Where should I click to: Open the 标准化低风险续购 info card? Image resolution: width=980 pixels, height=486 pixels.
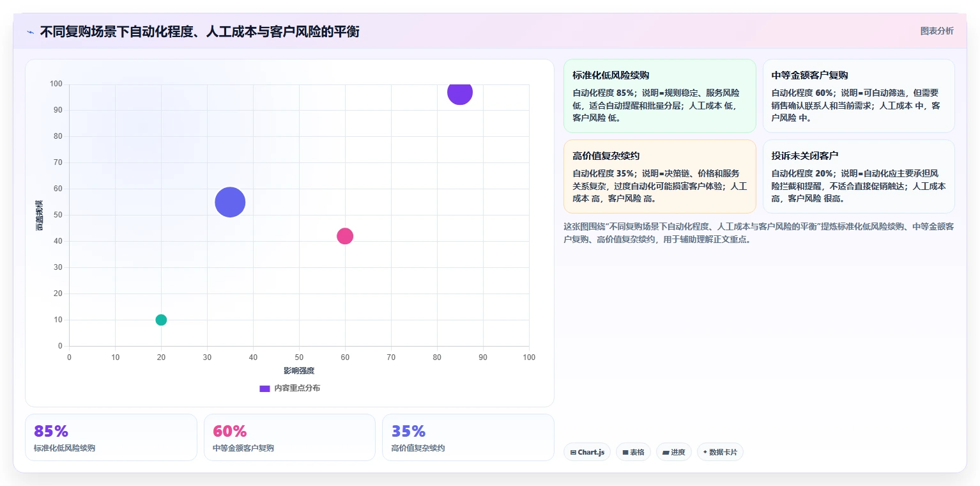[x=659, y=96]
